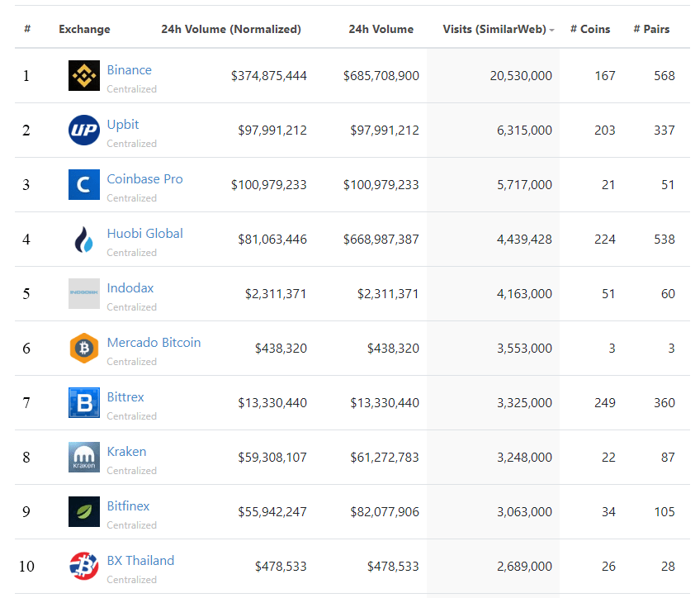Open the Binance exchange link
The width and height of the screenshot is (700, 598).
click(x=129, y=69)
